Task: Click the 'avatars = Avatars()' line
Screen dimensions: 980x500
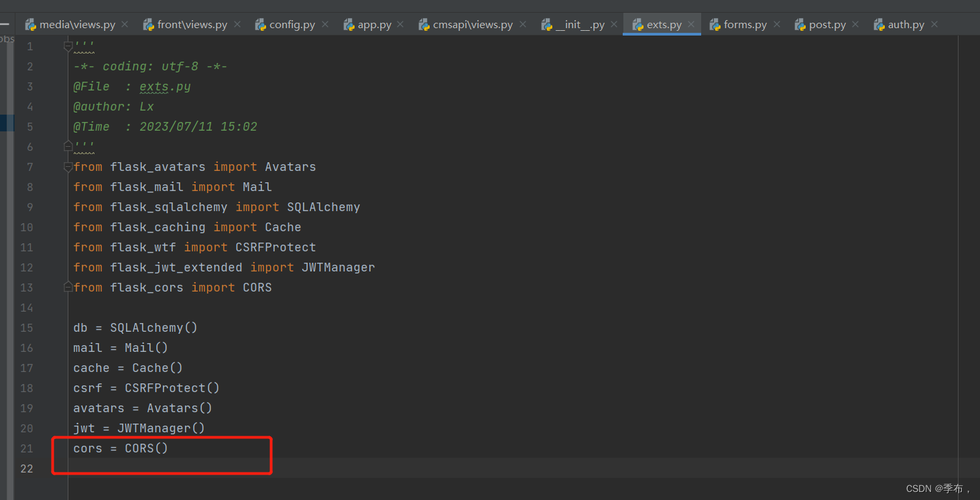Action: pos(143,408)
